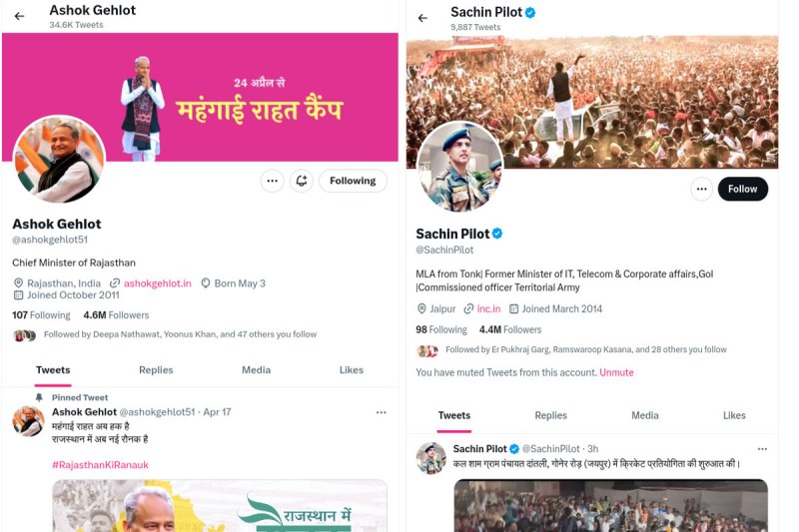Open ashokgehlot.in website link
799x532 pixels.
(157, 283)
